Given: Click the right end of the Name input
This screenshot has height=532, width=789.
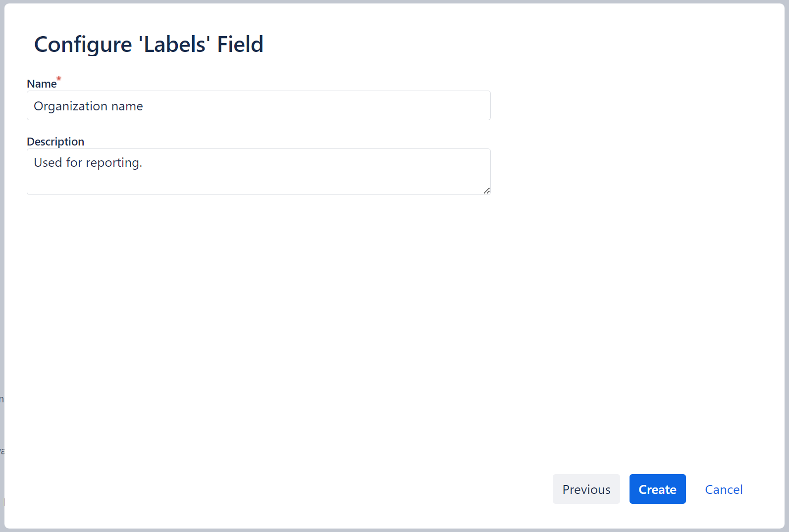Looking at the screenshot, I should coord(483,105).
